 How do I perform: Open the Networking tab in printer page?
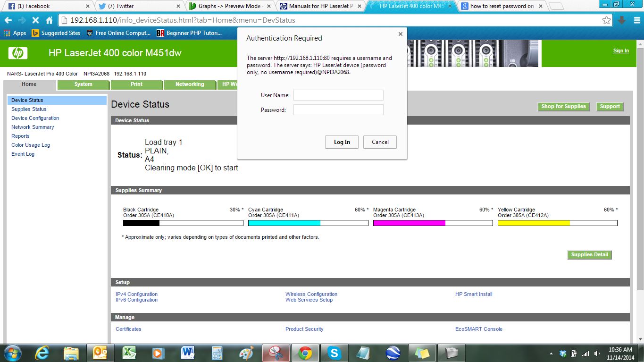tap(190, 84)
